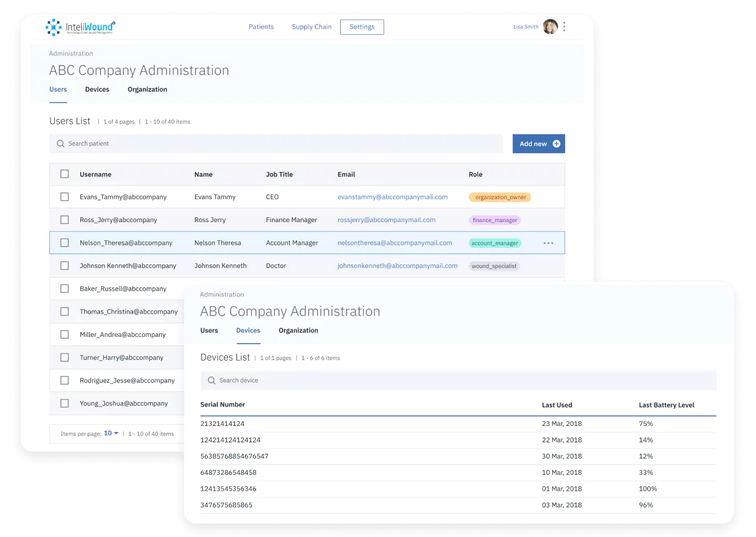Click the InteliWound logo

click(x=80, y=27)
